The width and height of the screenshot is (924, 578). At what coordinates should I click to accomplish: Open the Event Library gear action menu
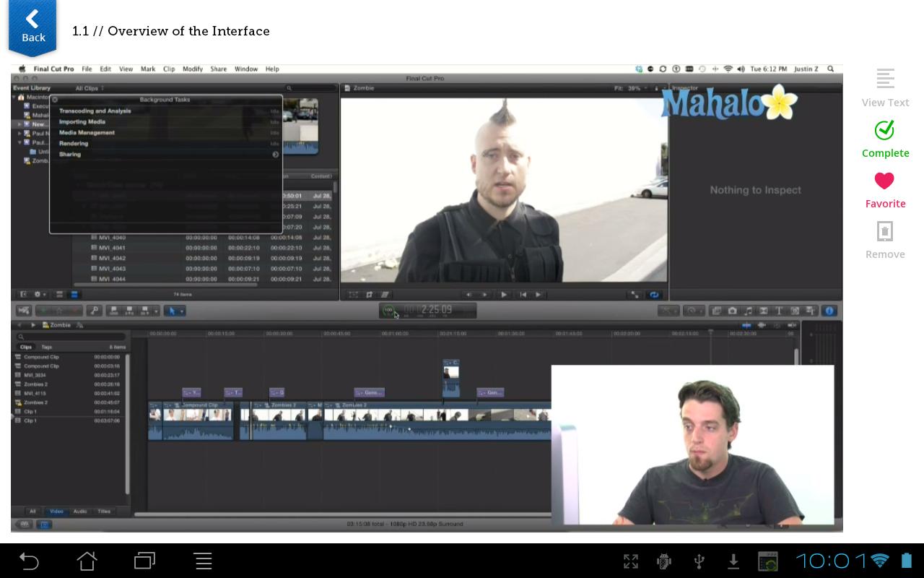(39, 295)
